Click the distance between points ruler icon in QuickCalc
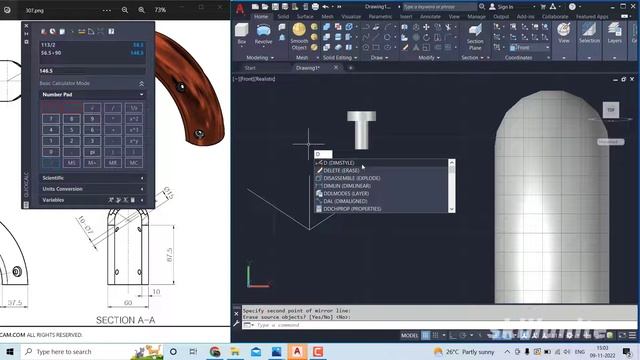This screenshot has height=360, width=640. 82,31
